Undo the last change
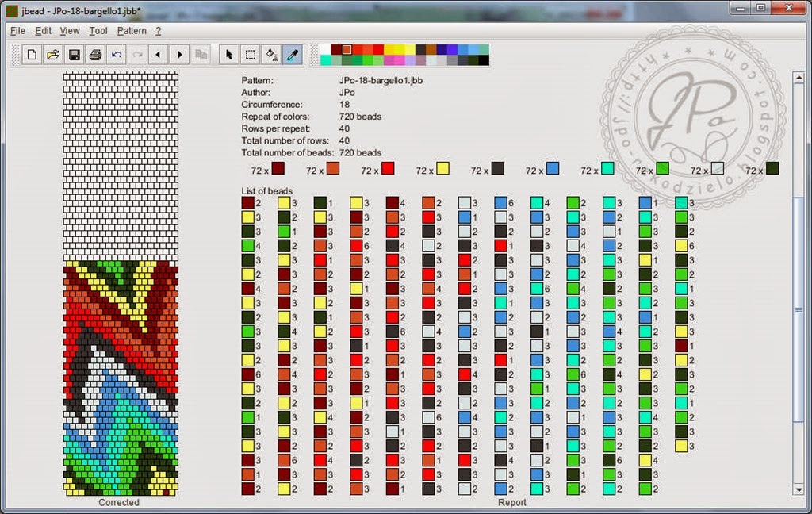The image size is (812, 514). pyautogui.click(x=117, y=55)
